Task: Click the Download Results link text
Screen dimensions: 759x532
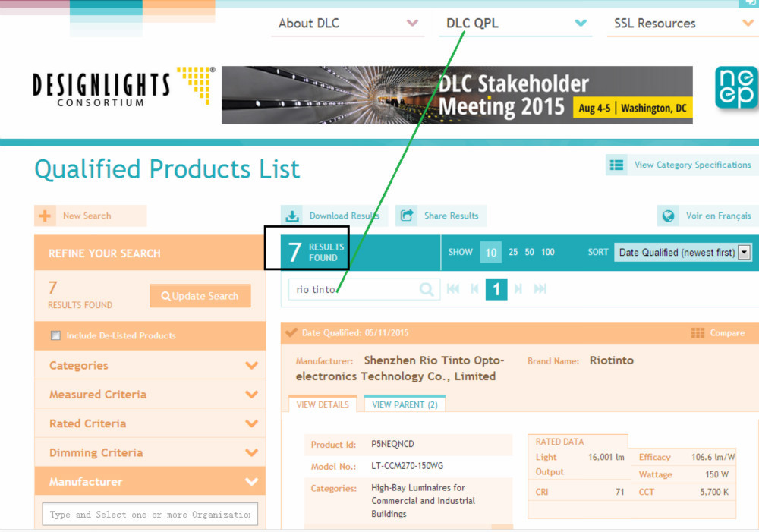Action: [x=345, y=216]
